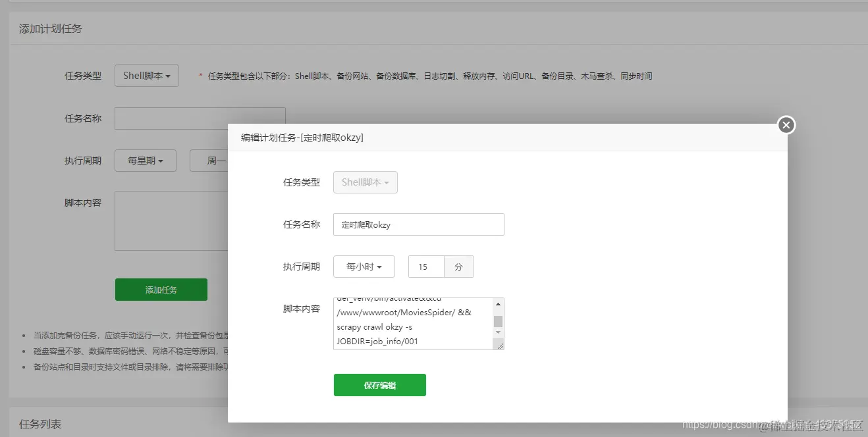The image size is (868, 437).
Task: Close the 编辑计划任务 dialog
Action: pyautogui.click(x=786, y=124)
